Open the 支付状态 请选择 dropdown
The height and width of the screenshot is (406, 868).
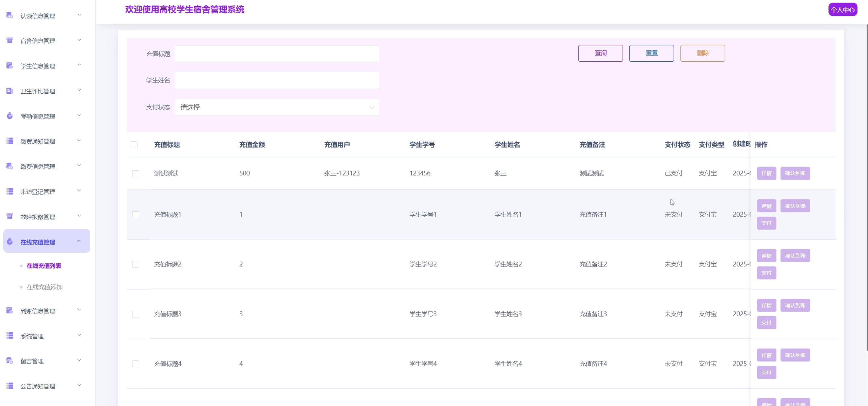[277, 107]
